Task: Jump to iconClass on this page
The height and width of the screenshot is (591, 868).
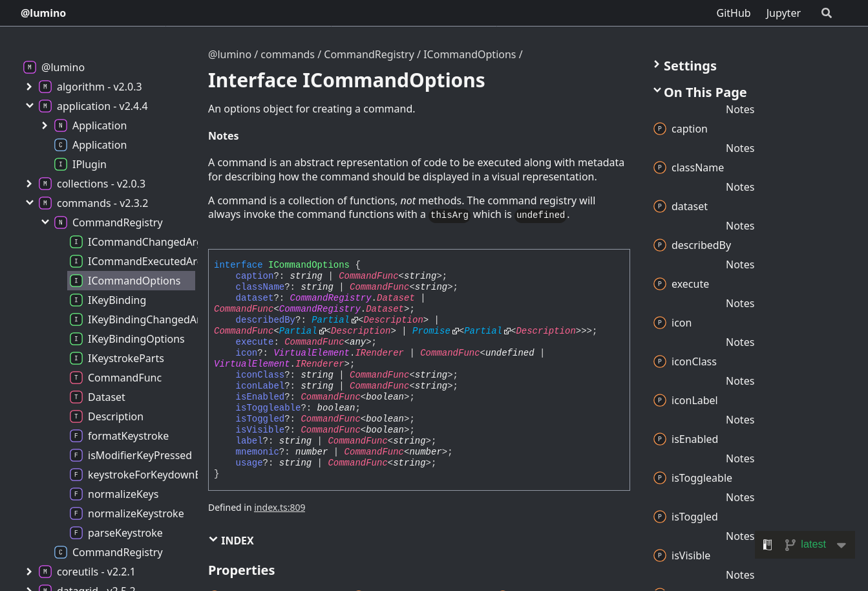Action: tap(694, 361)
